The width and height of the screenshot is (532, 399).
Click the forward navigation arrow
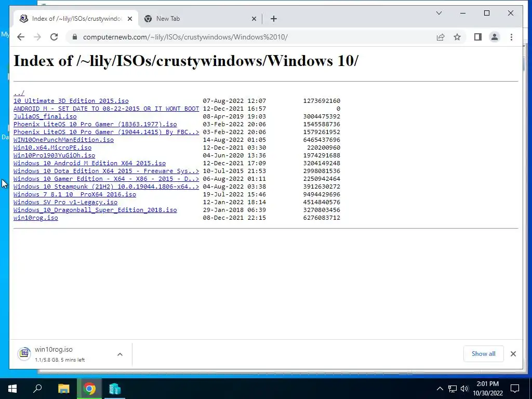[x=37, y=37]
